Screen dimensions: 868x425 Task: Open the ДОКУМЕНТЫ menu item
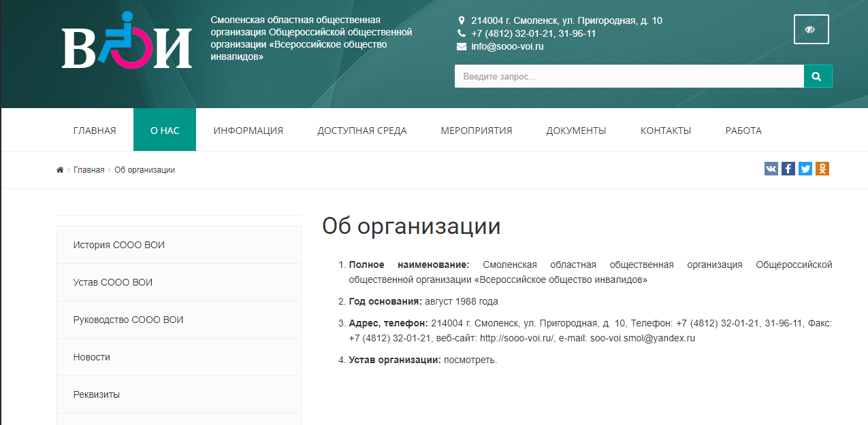(x=576, y=131)
